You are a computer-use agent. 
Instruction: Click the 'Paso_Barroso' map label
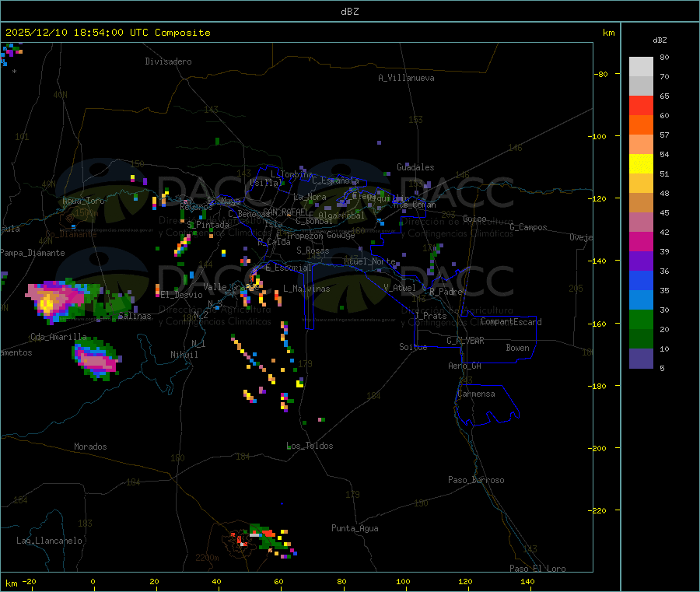tap(476, 480)
